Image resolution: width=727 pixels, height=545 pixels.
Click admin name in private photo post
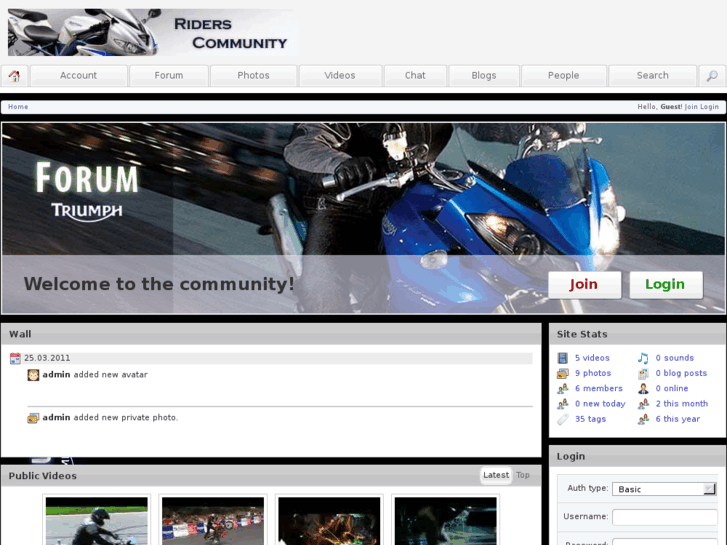coord(56,418)
